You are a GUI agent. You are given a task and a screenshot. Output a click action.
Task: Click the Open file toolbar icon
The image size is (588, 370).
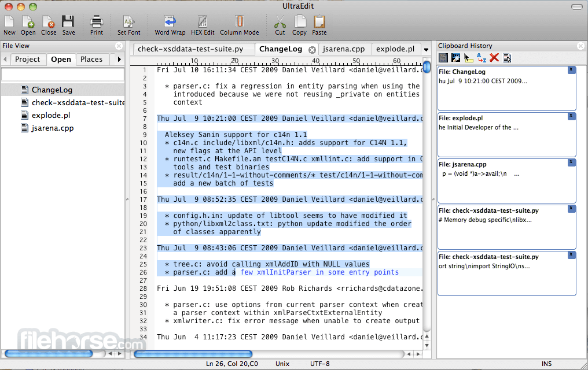coord(28,25)
